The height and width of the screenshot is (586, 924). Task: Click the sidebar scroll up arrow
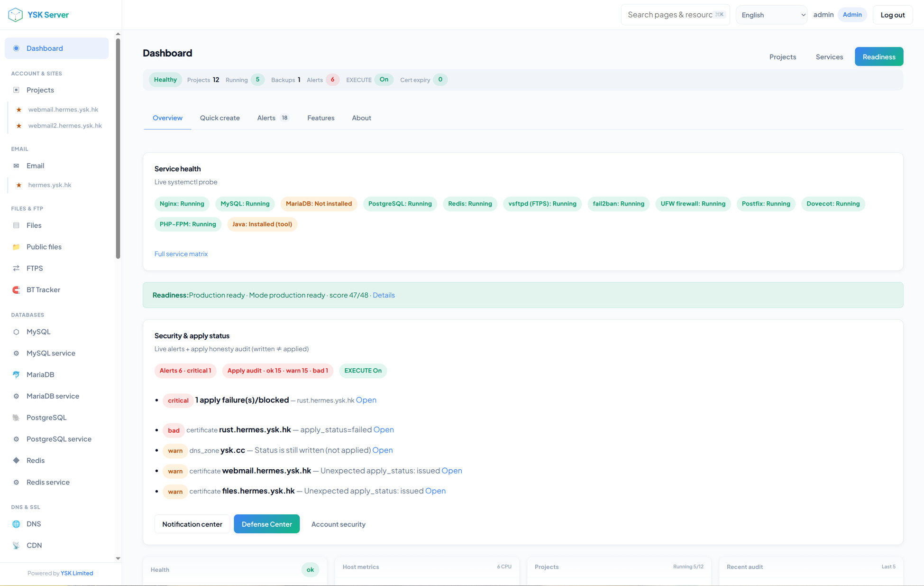(x=118, y=34)
